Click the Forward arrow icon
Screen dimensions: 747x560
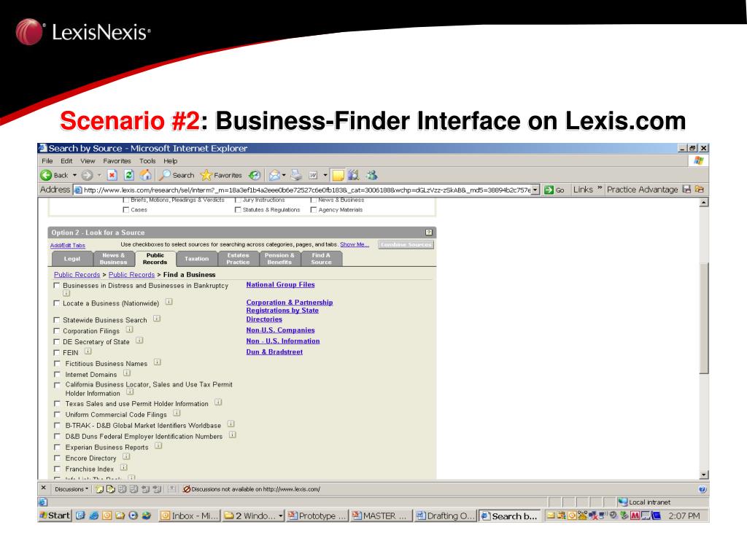(87, 175)
